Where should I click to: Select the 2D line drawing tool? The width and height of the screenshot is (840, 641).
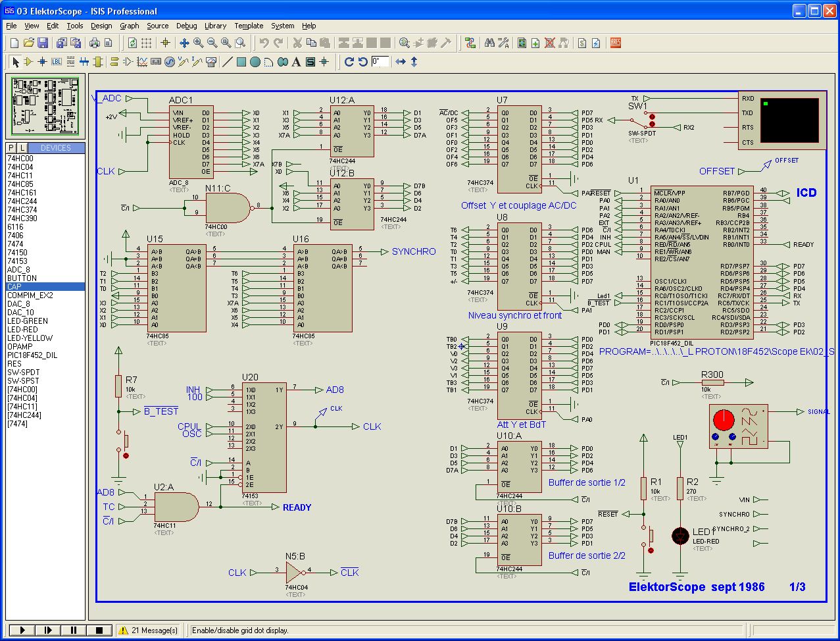point(228,62)
